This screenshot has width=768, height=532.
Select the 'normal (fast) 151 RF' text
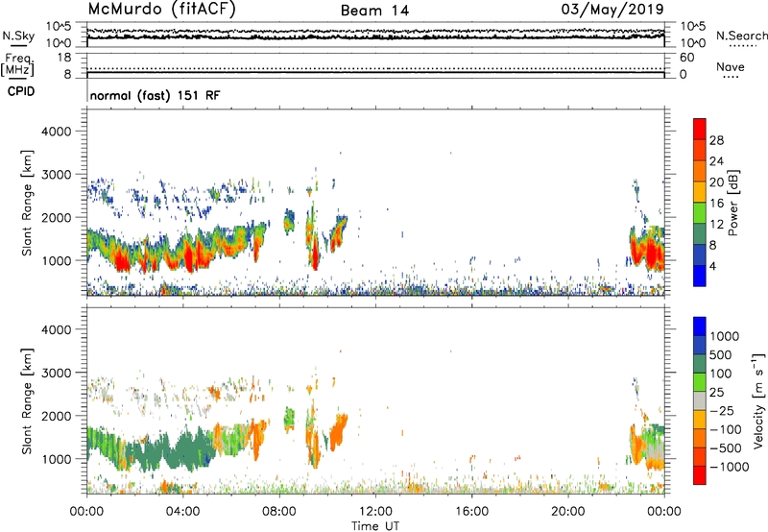pyautogui.click(x=156, y=95)
